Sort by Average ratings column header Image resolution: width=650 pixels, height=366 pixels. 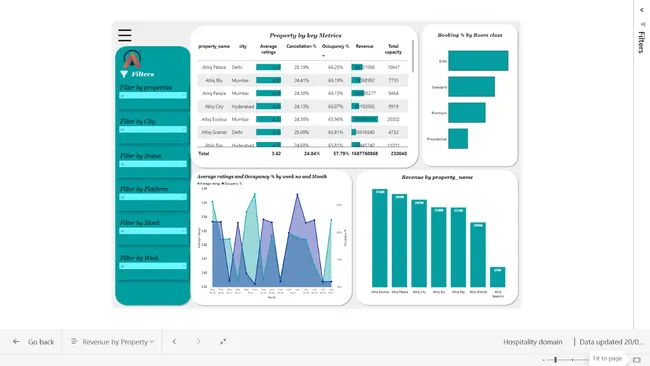(x=268, y=49)
